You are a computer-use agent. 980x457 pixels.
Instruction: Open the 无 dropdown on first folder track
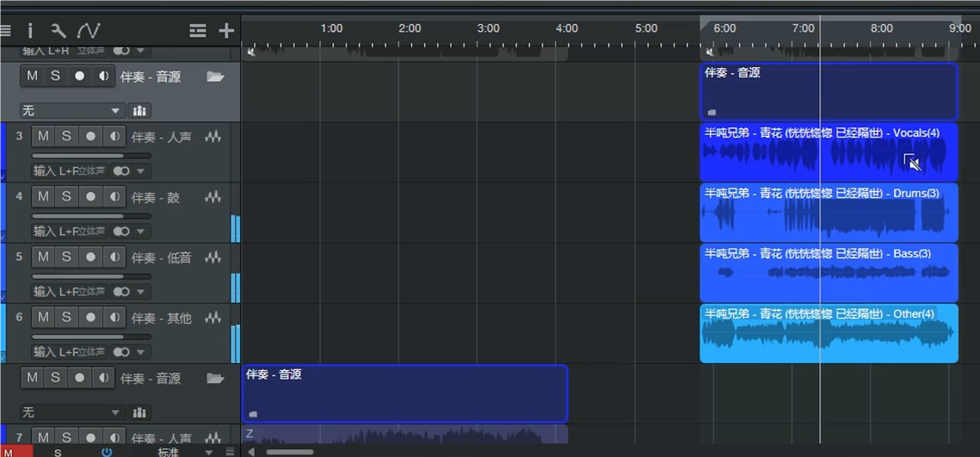coord(72,111)
